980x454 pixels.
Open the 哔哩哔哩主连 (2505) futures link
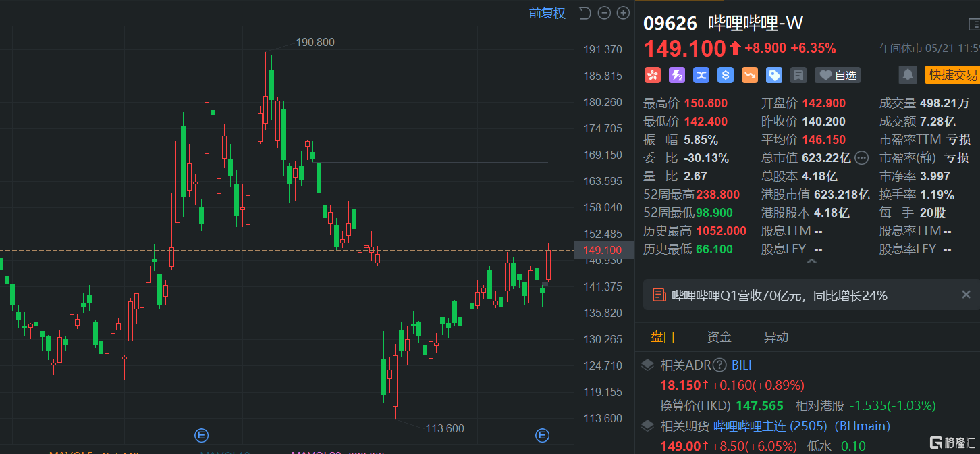(802, 426)
